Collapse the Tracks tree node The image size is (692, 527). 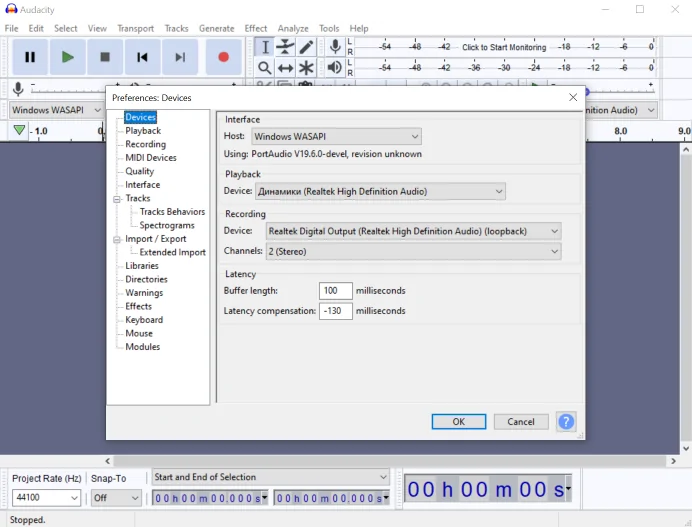(x=117, y=199)
